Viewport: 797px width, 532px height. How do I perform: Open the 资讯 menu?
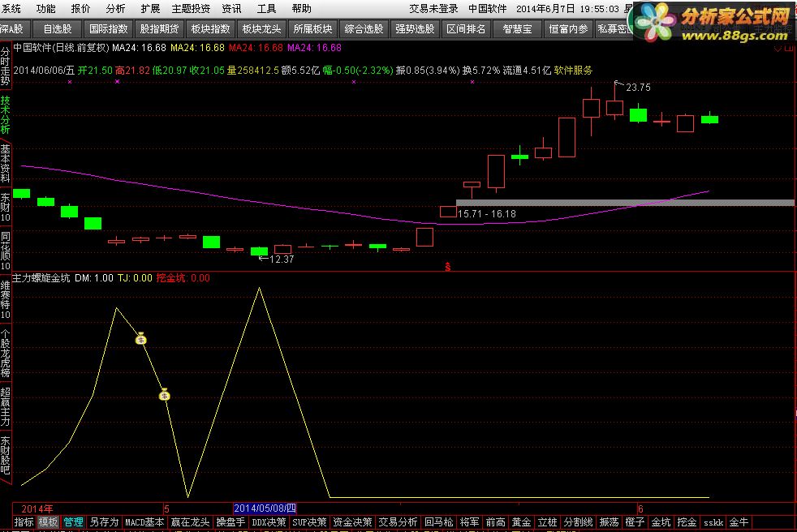231,9
